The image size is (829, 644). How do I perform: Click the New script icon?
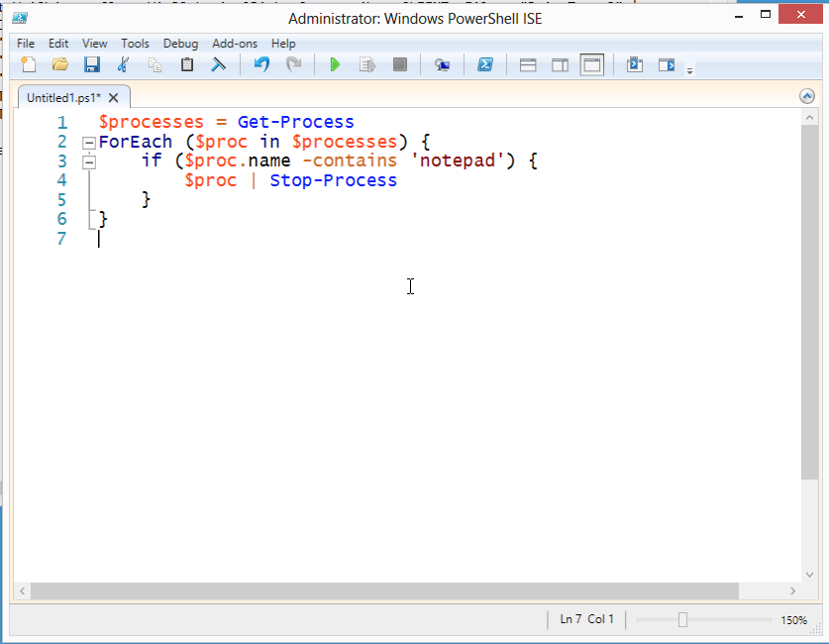[x=29, y=65]
